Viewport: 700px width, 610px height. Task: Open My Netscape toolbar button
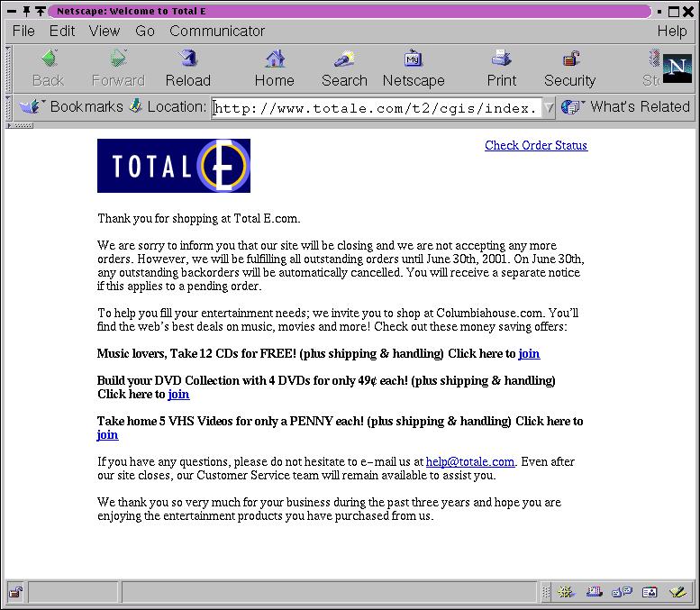pos(414,68)
